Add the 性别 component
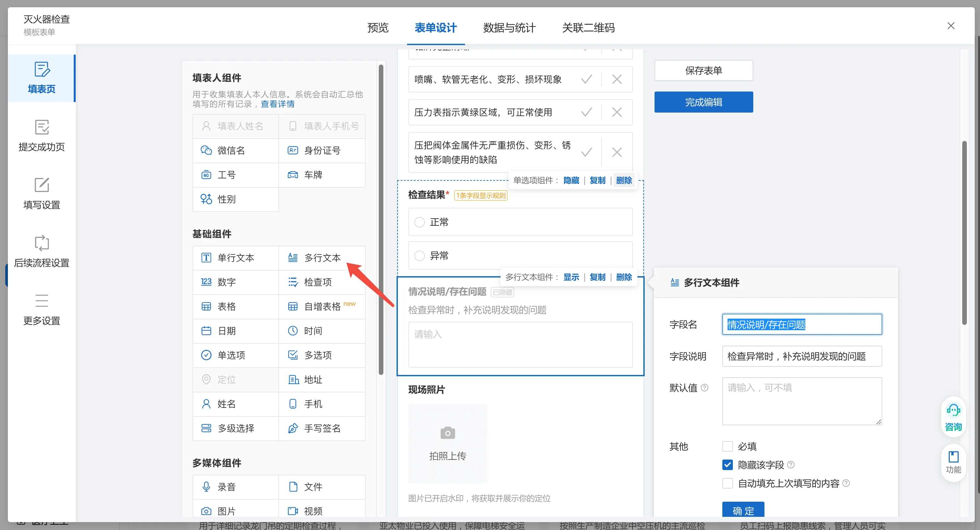This screenshot has height=530, width=980. [236, 199]
